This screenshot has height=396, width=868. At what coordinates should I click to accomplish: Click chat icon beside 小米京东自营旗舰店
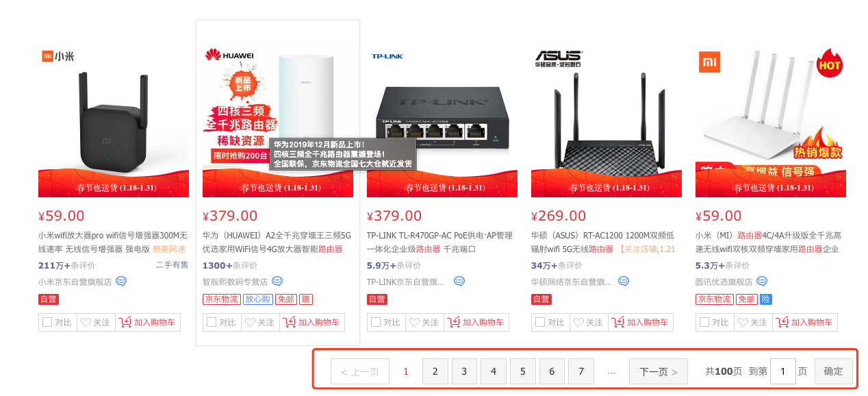coord(121,281)
